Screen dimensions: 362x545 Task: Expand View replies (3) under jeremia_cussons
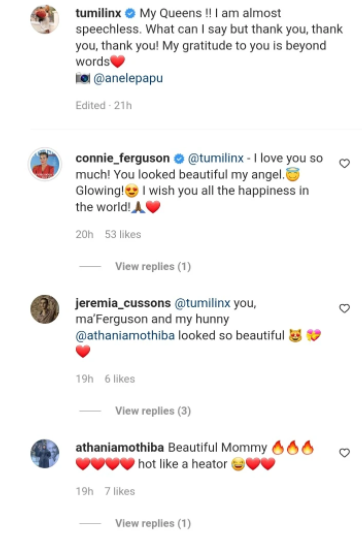pyautogui.click(x=153, y=411)
